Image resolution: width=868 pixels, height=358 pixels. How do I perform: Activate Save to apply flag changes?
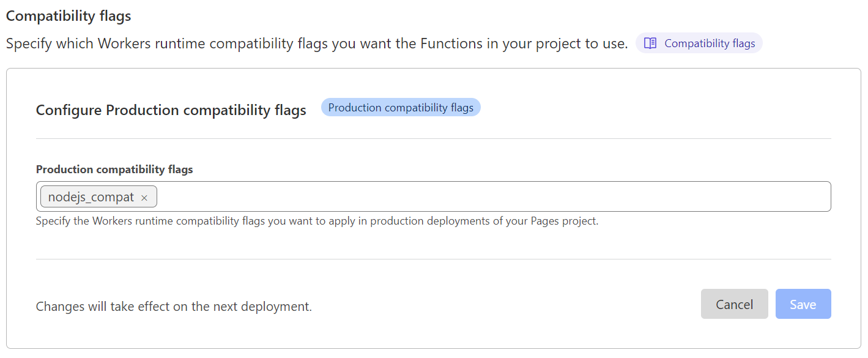[803, 304]
